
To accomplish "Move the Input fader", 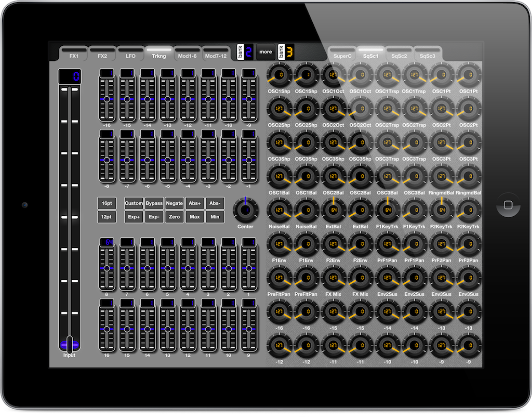I will click(x=69, y=343).
